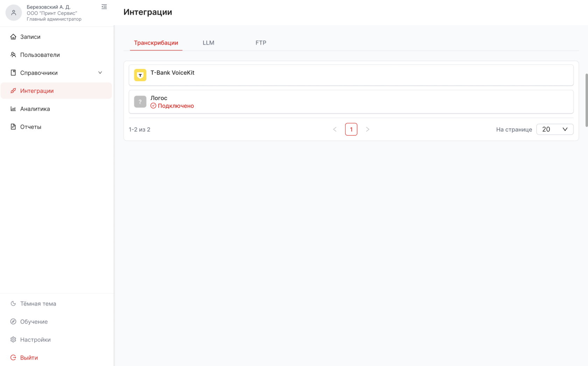Screen dimensions: 588x366
Task: Click the red check icon next to Подключено
Action: (153, 106)
